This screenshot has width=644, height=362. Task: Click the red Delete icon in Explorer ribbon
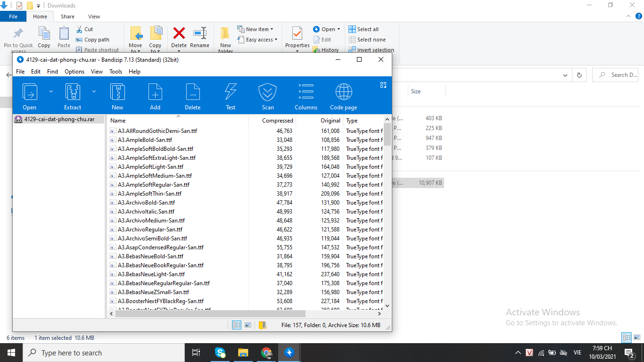tap(179, 33)
